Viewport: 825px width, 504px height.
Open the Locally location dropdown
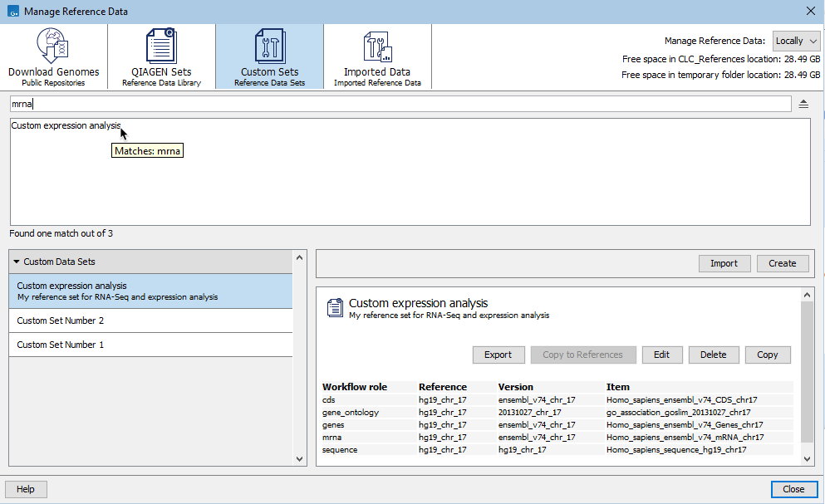point(796,40)
